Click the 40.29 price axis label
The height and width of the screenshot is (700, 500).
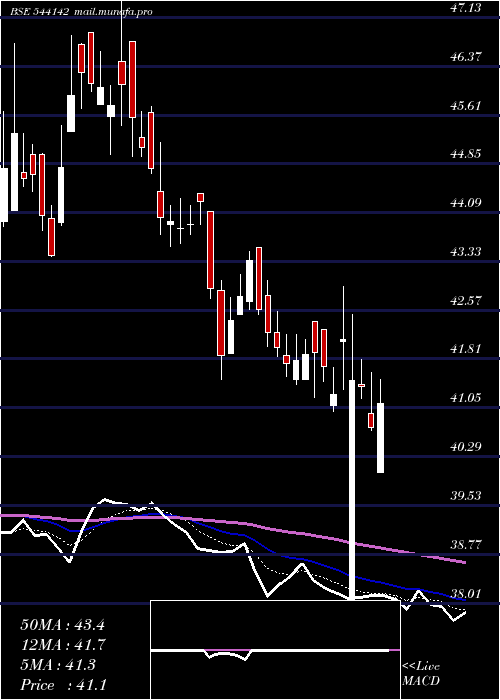pyautogui.click(x=466, y=446)
